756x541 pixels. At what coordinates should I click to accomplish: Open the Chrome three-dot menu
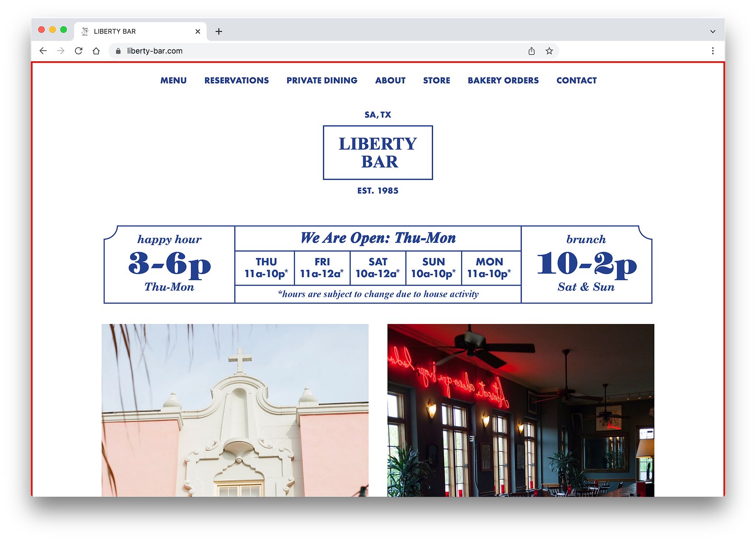coord(713,51)
